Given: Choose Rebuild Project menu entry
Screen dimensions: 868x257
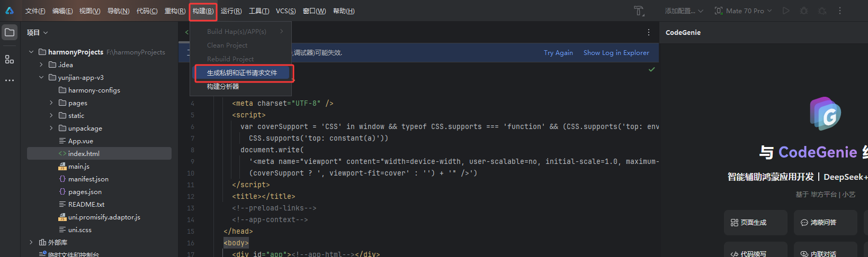Looking at the screenshot, I should tap(241, 59).
